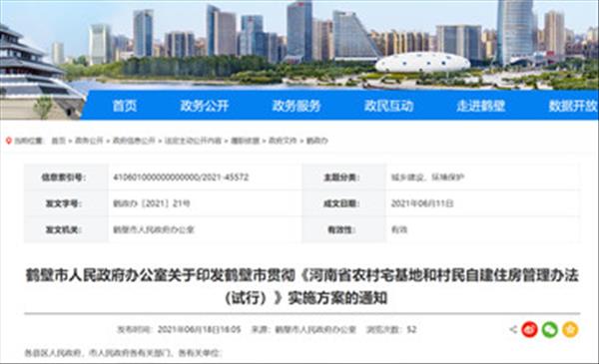Viewport: 599px width, 364px height.
Task: Open the 政务公开 navigation tab
Action: 205,106
